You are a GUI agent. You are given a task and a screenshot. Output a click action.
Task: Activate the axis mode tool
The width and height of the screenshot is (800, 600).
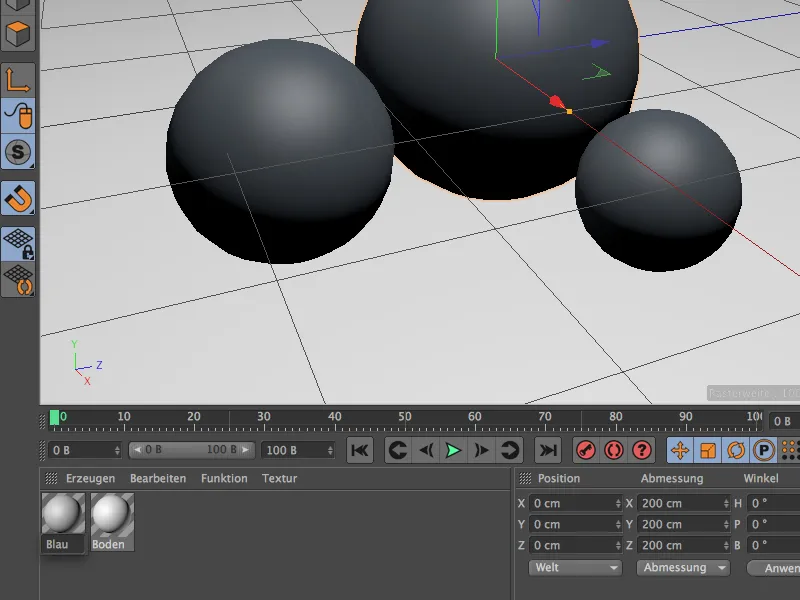[19, 80]
